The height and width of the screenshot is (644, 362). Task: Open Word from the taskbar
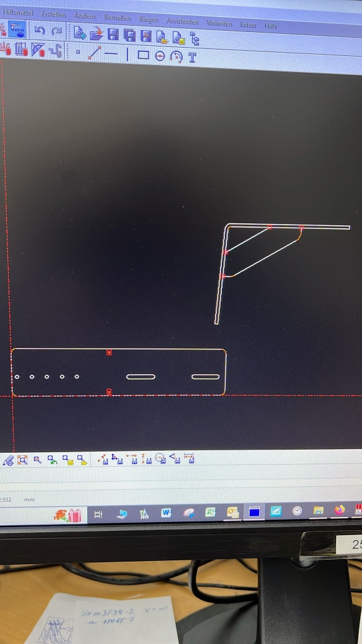coord(166,513)
